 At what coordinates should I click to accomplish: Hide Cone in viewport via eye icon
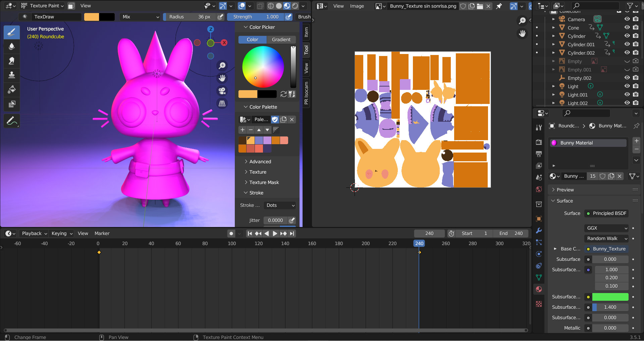coord(627,27)
